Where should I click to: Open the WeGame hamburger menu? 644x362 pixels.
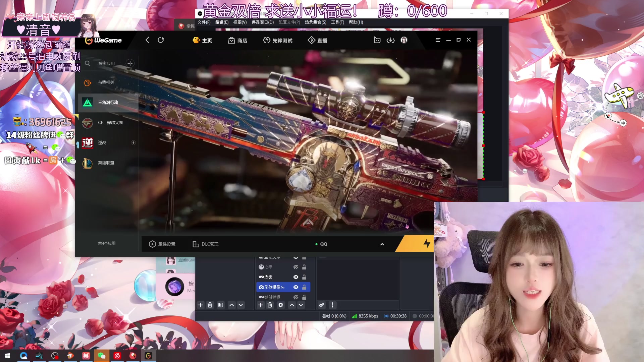(438, 40)
